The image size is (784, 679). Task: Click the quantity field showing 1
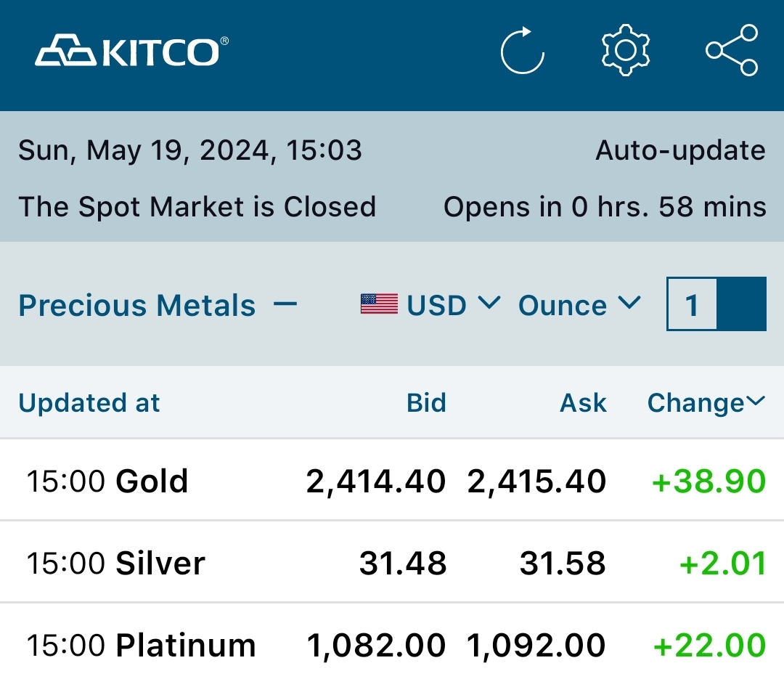click(x=692, y=305)
